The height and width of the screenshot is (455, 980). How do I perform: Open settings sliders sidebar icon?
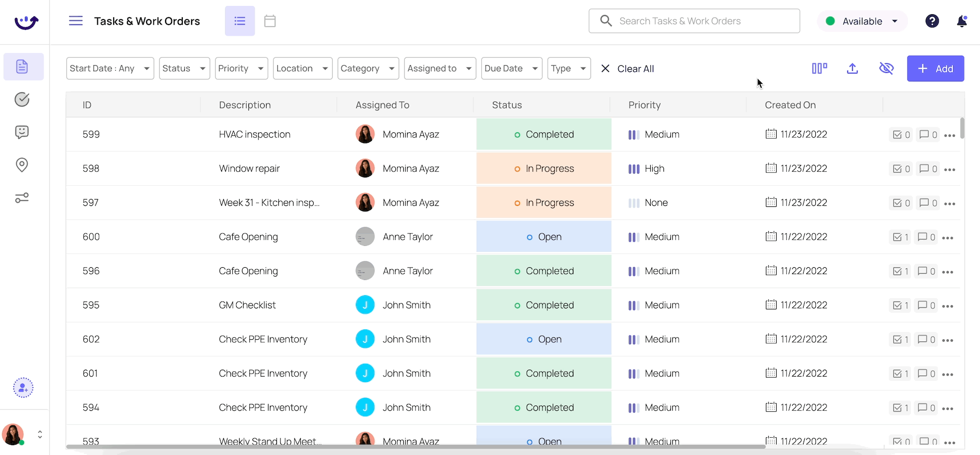pos(22,198)
